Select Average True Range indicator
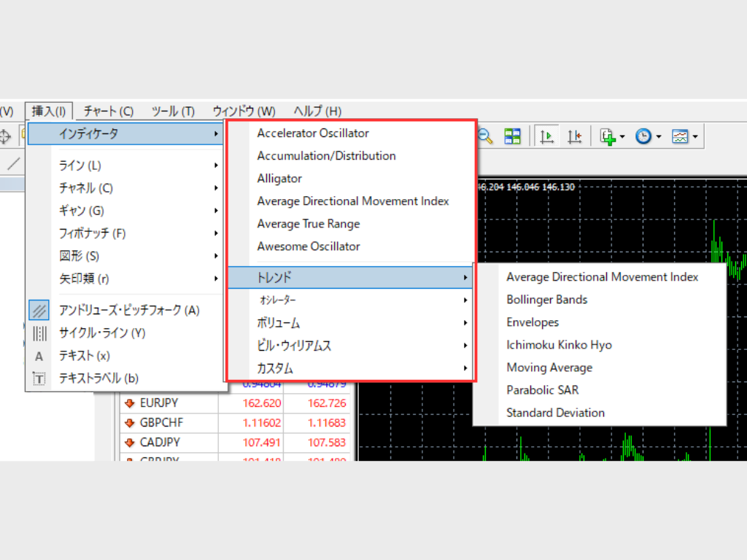 (351, 224)
